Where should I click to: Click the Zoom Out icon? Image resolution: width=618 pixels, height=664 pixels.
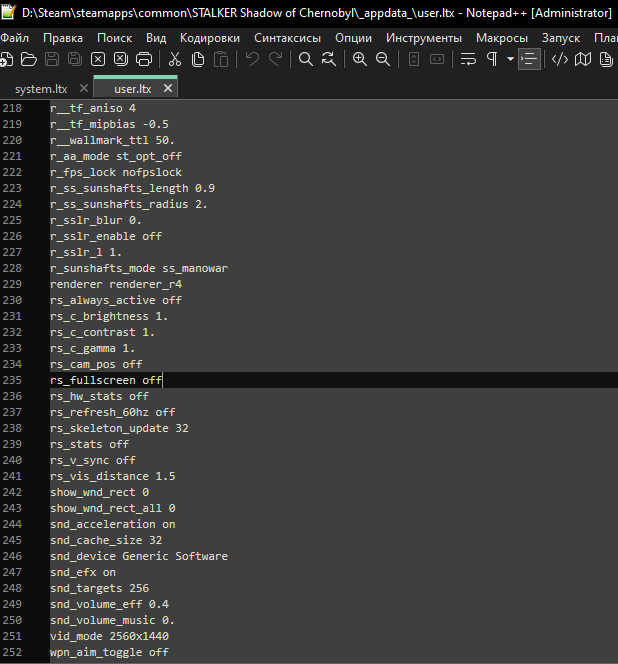coord(383,59)
